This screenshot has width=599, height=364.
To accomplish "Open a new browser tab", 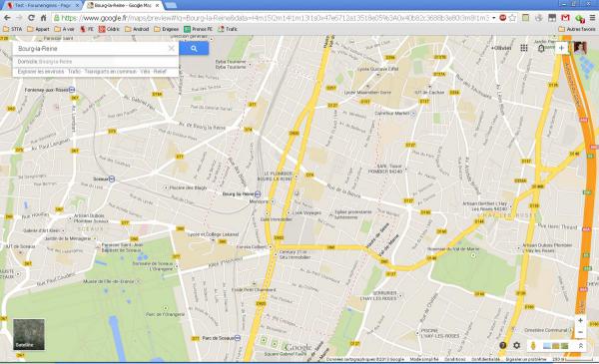I will 171,5.
